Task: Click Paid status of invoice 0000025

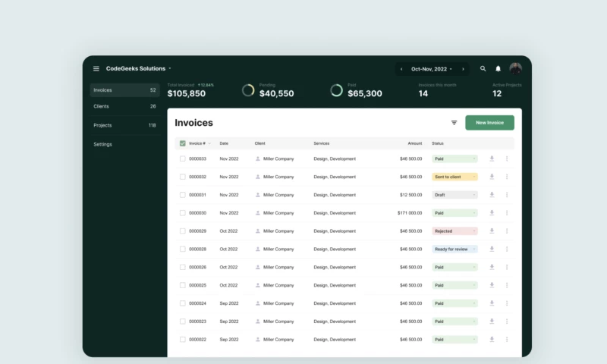Action: coord(454,285)
